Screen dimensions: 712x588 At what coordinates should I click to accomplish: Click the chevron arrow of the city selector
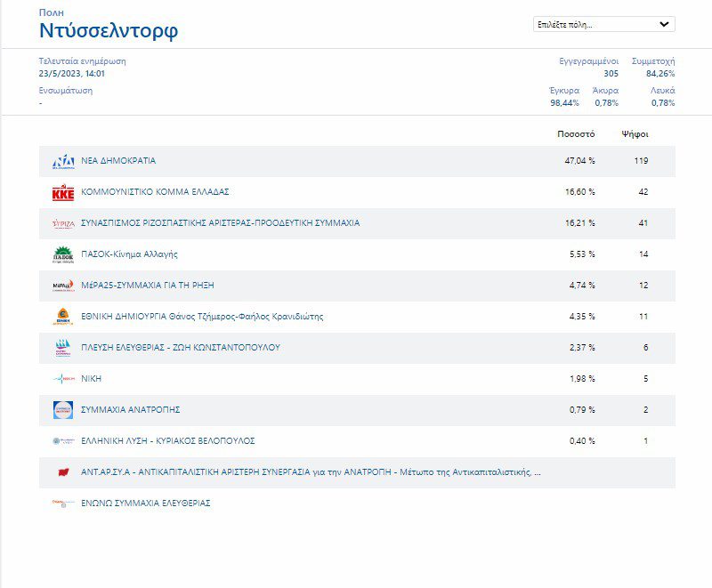tap(664, 24)
